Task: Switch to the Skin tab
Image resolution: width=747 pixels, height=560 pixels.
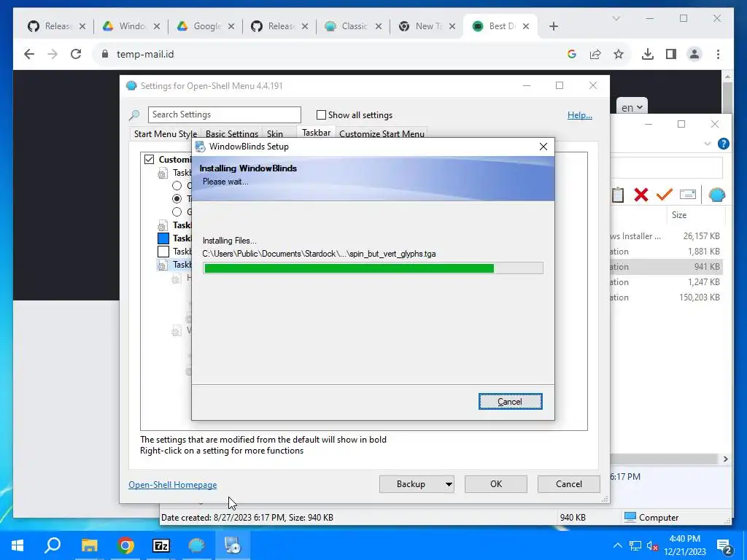Action: click(x=275, y=134)
